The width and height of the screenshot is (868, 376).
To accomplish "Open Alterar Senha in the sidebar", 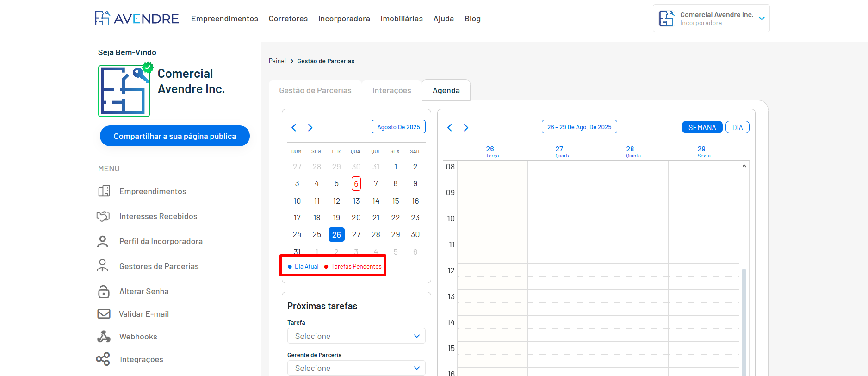I will pyautogui.click(x=144, y=291).
